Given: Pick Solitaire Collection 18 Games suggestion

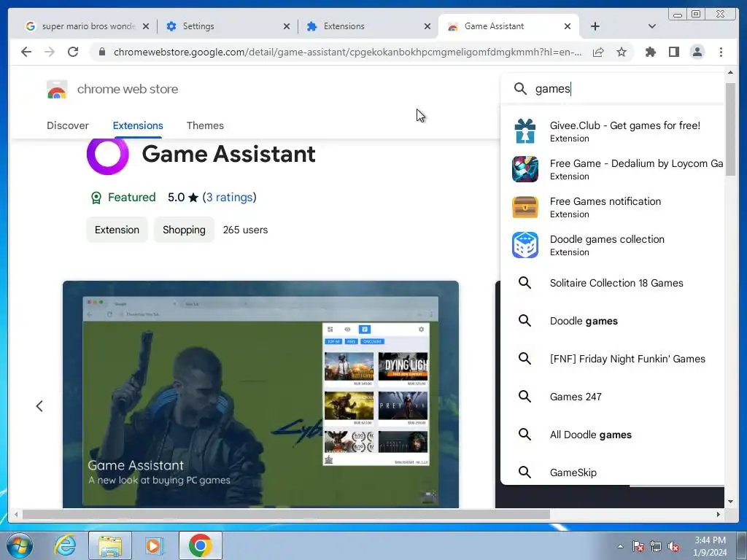Looking at the screenshot, I should point(612,284).
